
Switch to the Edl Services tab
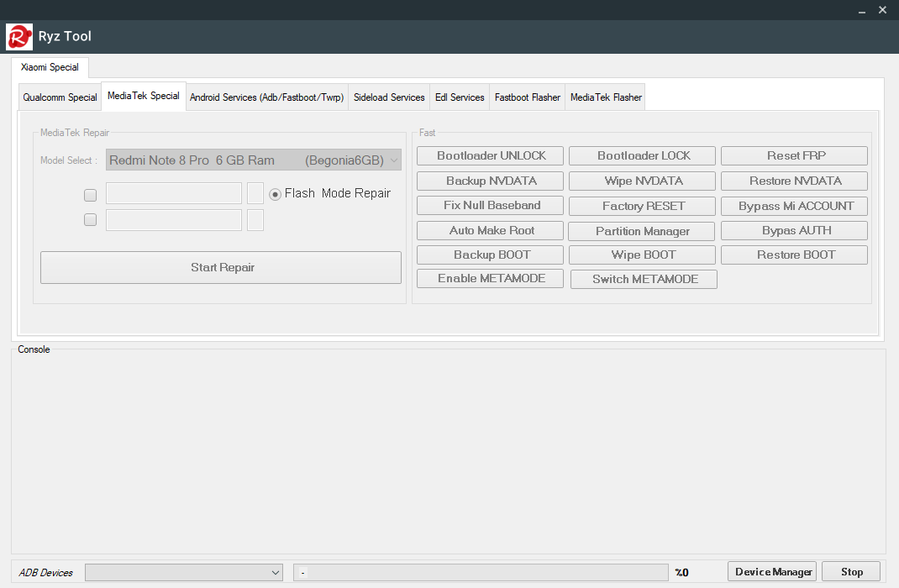point(459,97)
